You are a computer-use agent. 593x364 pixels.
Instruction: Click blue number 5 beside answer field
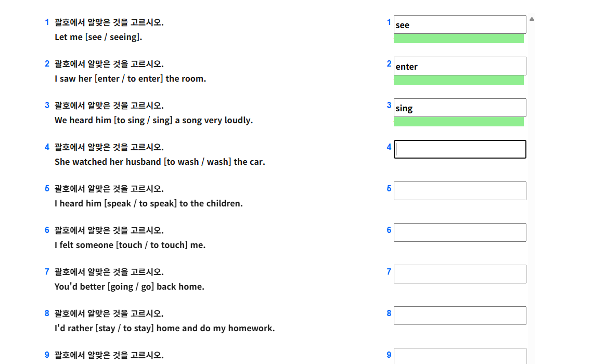click(389, 189)
